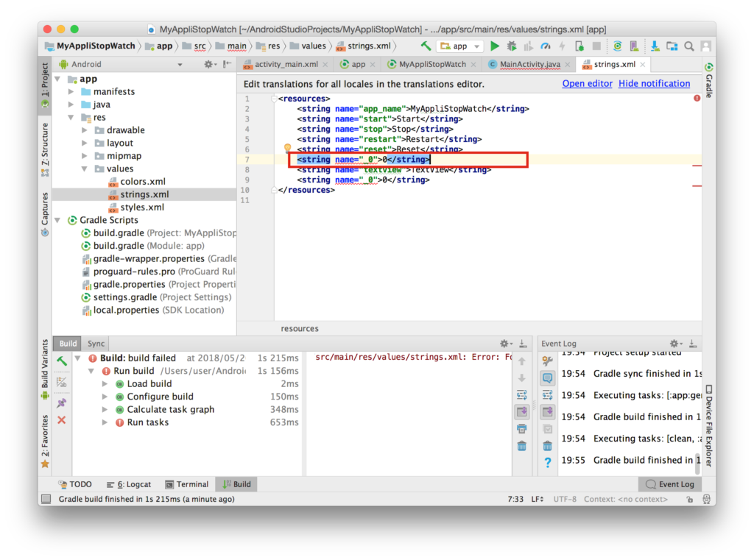
Task: Click the Gradle side panel button
Action: tap(709, 80)
